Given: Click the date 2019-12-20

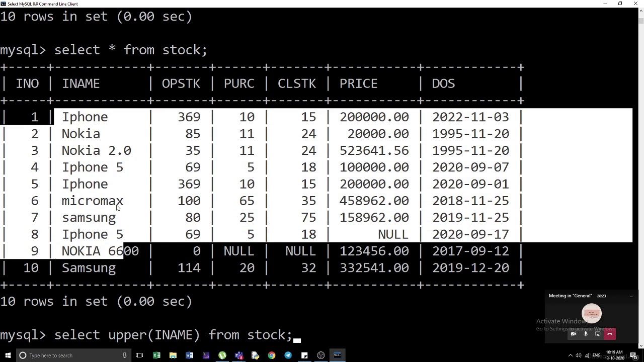Looking at the screenshot, I should pos(470,268).
